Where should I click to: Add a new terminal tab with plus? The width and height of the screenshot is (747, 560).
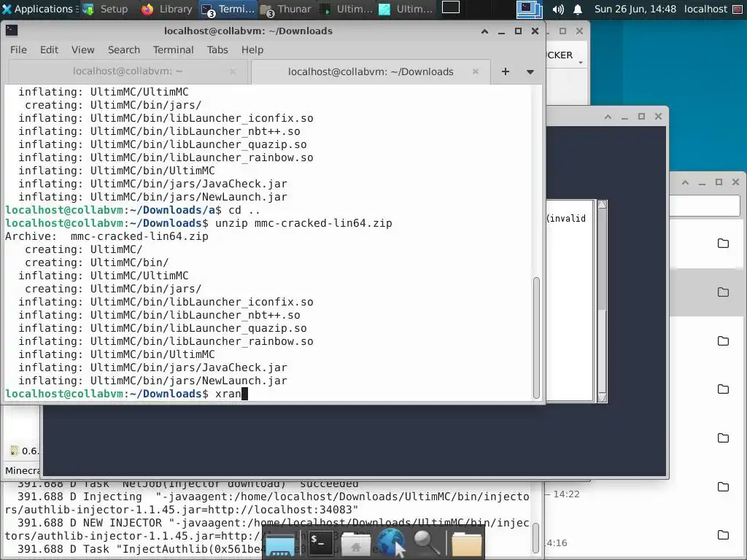tap(506, 71)
